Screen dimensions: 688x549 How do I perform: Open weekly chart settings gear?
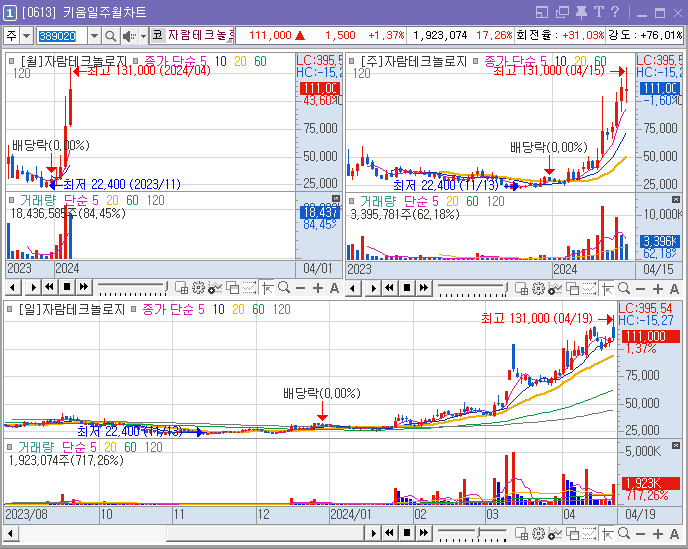538,288
